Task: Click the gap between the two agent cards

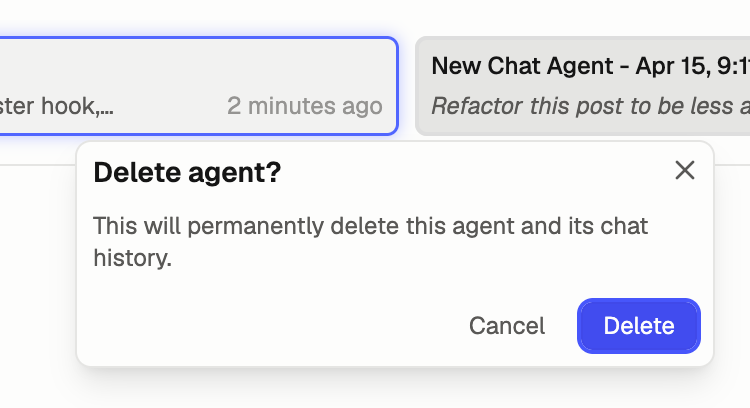Action: (407, 86)
